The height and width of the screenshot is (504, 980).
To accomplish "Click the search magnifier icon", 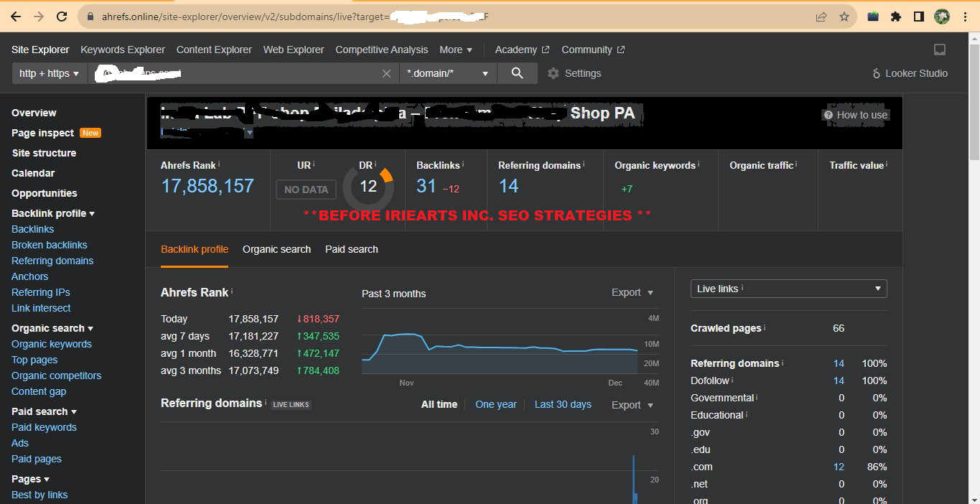I will pos(517,73).
